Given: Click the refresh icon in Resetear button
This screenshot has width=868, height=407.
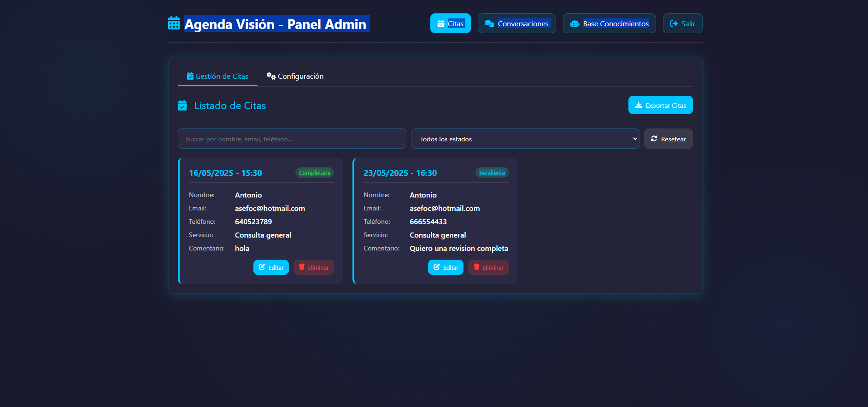Looking at the screenshot, I should click(x=654, y=139).
